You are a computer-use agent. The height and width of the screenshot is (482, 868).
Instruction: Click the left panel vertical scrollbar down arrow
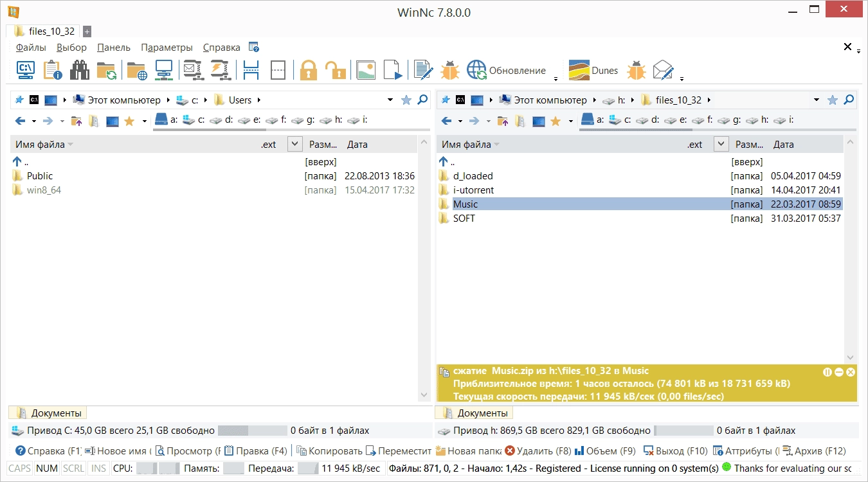[x=424, y=395]
